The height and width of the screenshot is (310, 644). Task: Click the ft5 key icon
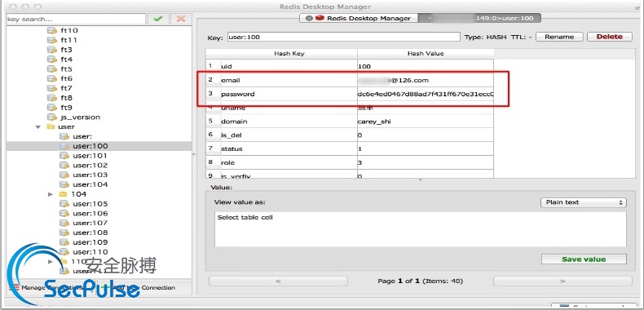pos(52,69)
